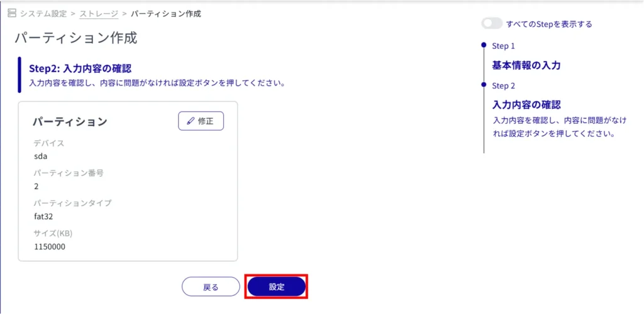The image size is (644, 314).
Task: Click the pencil icon on 修正 button
Action: (x=191, y=121)
